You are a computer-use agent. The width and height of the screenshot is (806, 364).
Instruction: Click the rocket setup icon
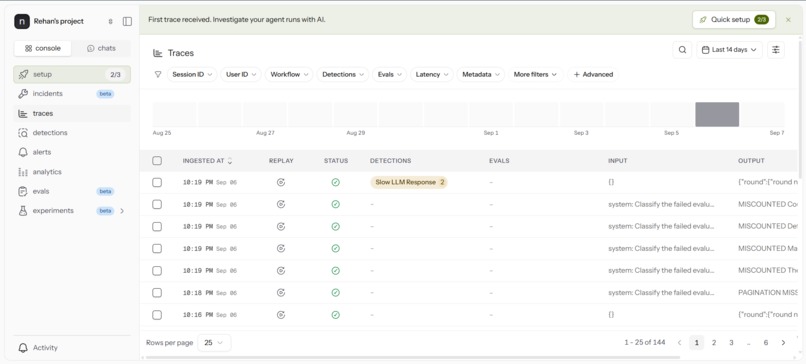[23, 75]
